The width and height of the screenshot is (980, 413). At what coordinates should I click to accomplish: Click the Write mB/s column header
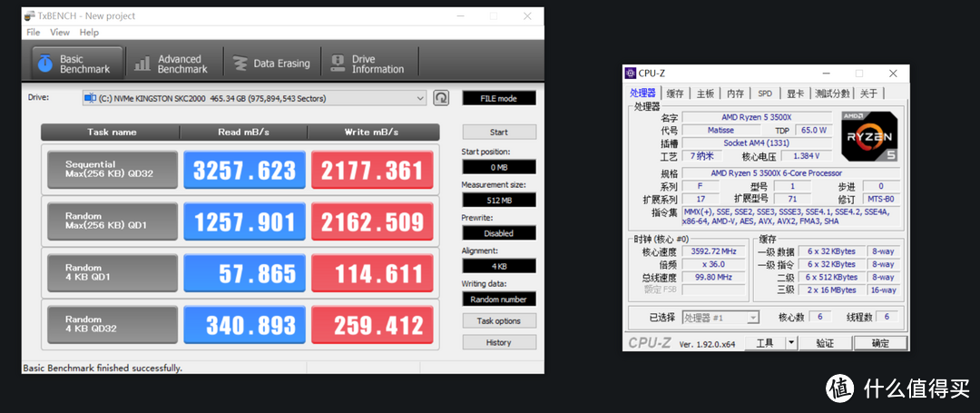coord(373,132)
